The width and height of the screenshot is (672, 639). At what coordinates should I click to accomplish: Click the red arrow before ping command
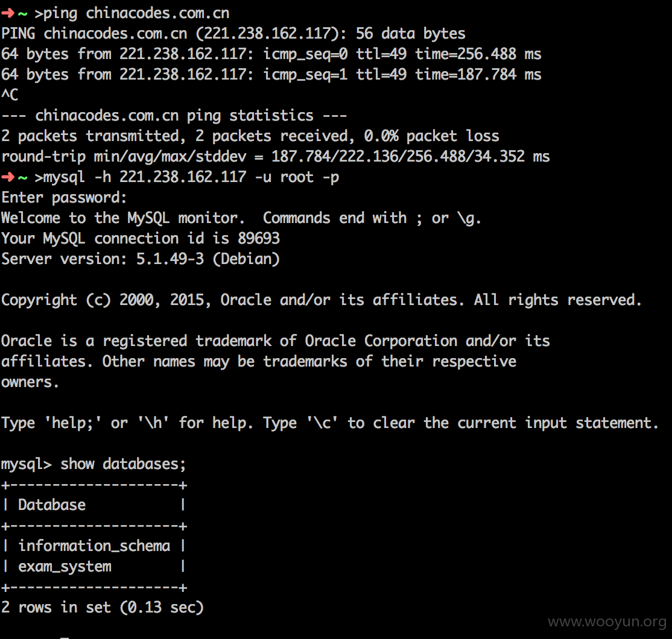8,13
